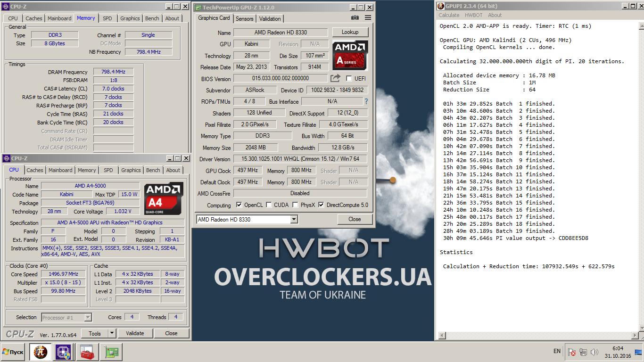Click the Subvendor field ASRock
This screenshot has width=644, height=362.
pyautogui.click(x=255, y=90)
